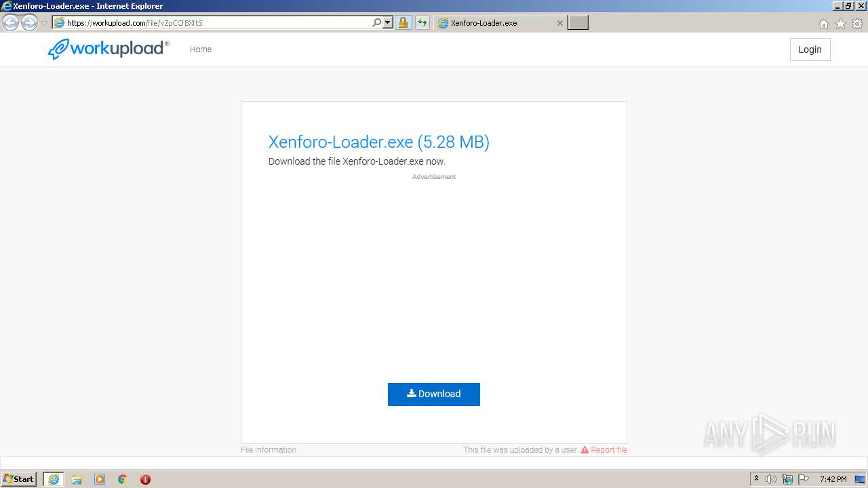Click the Report file link

coord(604,450)
